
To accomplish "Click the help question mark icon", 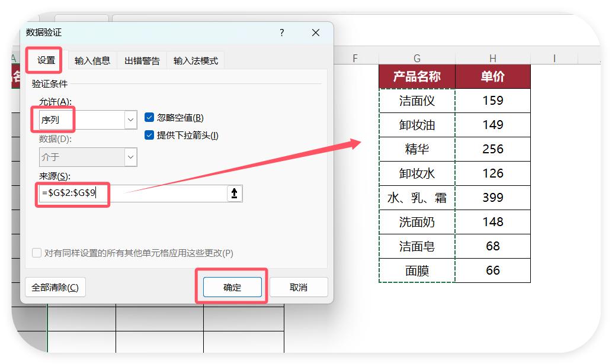I will pos(282,33).
